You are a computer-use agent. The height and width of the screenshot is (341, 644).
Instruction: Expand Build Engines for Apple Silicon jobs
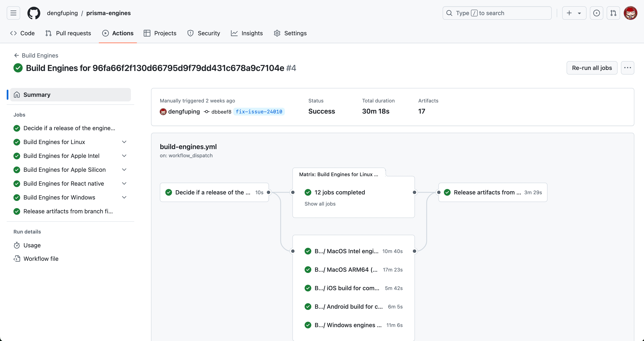pyautogui.click(x=124, y=170)
